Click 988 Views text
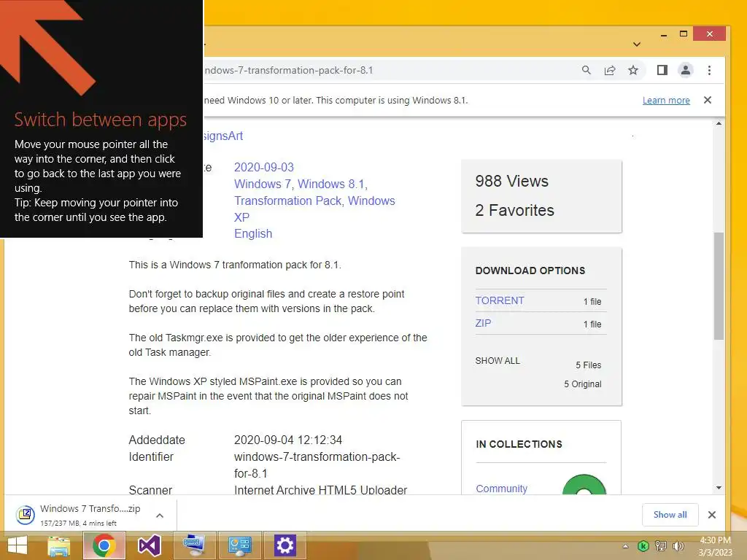This screenshot has height=560, width=747. pyautogui.click(x=511, y=181)
